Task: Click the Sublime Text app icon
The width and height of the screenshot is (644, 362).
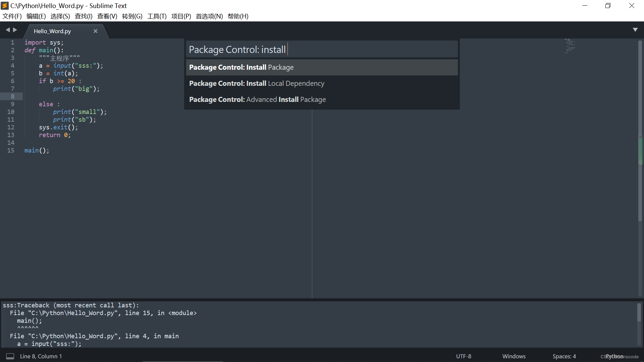Action: (5, 6)
